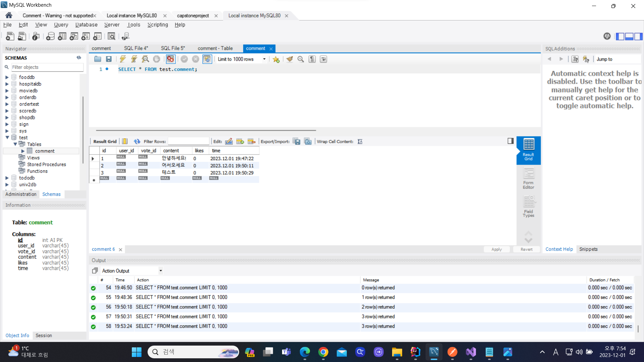Open the Form Editor side panel
This screenshot has width=644, height=362.
528,178
